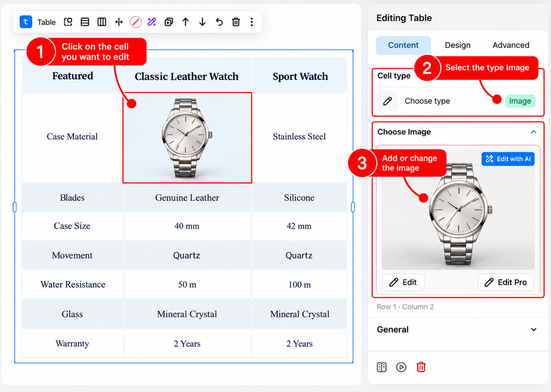Image resolution: width=551 pixels, height=392 pixels.
Task: Click the blue "t" logo icon in toolbar
Action: (x=26, y=22)
